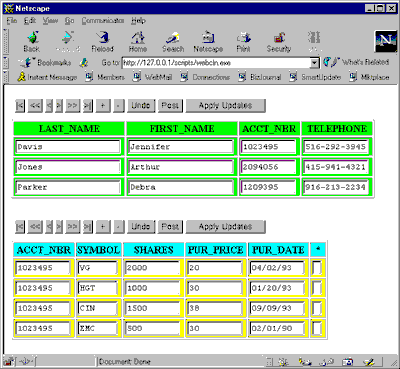Open the File menu
This screenshot has height=369, width=400.
pyautogui.click(x=12, y=21)
